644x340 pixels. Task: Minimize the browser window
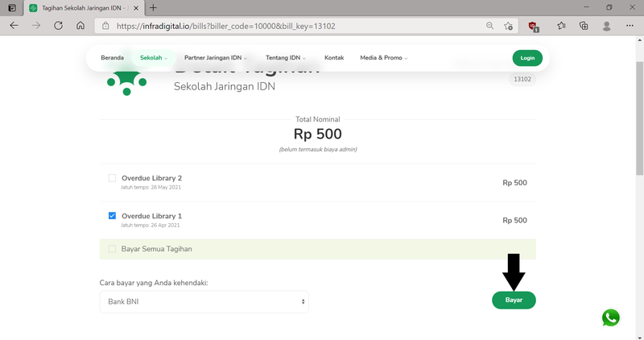pyautogui.click(x=586, y=7)
